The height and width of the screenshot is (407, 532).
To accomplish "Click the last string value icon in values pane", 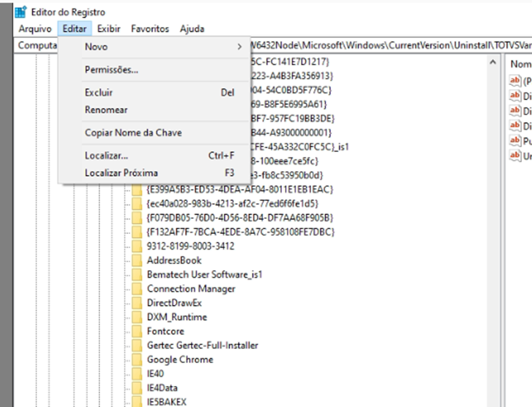I will [515, 156].
